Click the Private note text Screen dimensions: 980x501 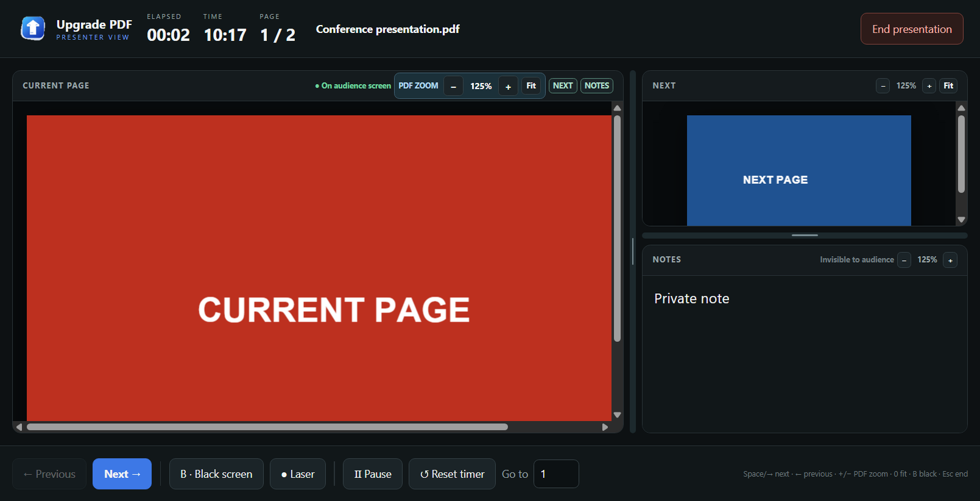pyautogui.click(x=691, y=299)
